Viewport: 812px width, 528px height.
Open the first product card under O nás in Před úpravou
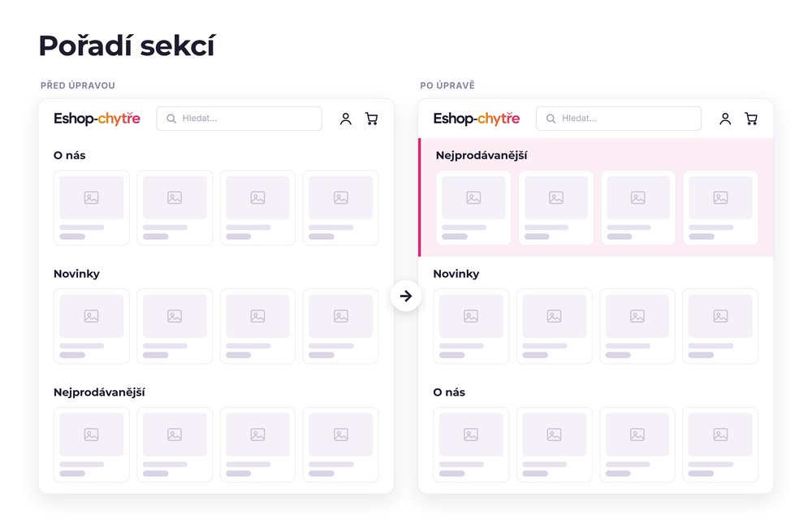[x=92, y=208]
